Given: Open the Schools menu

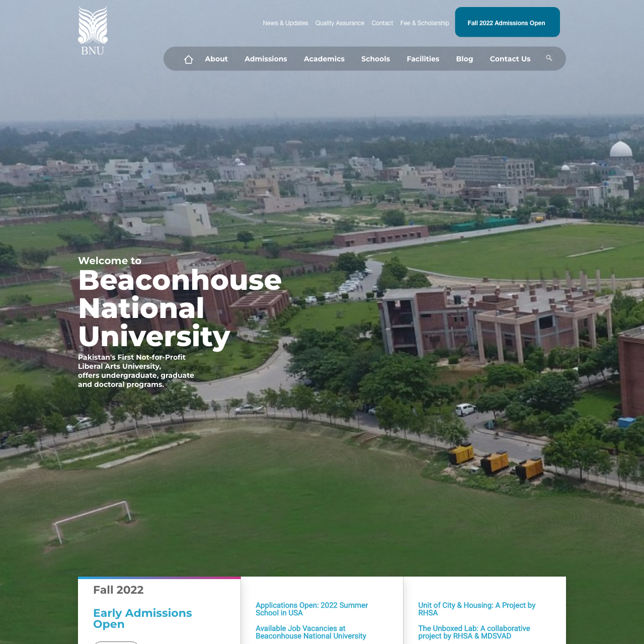Looking at the screenshot, I should pos(375,59).
